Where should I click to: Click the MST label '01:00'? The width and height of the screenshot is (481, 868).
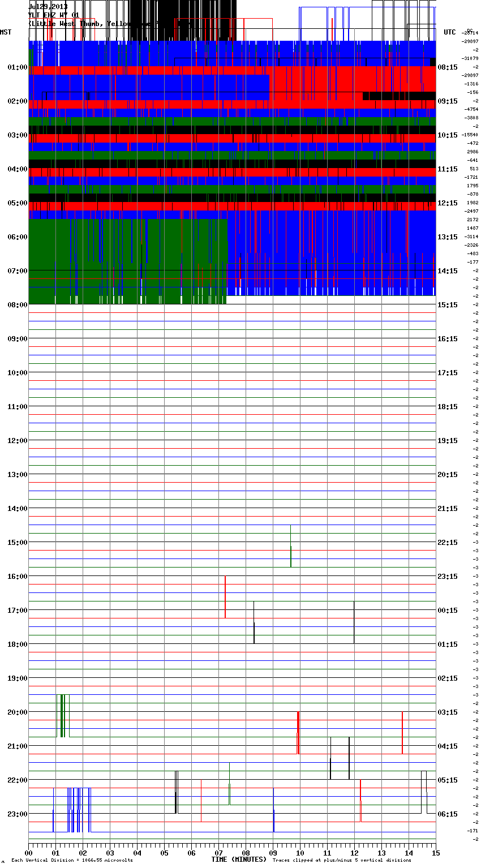pyautogui.click(x=18, y=67)
